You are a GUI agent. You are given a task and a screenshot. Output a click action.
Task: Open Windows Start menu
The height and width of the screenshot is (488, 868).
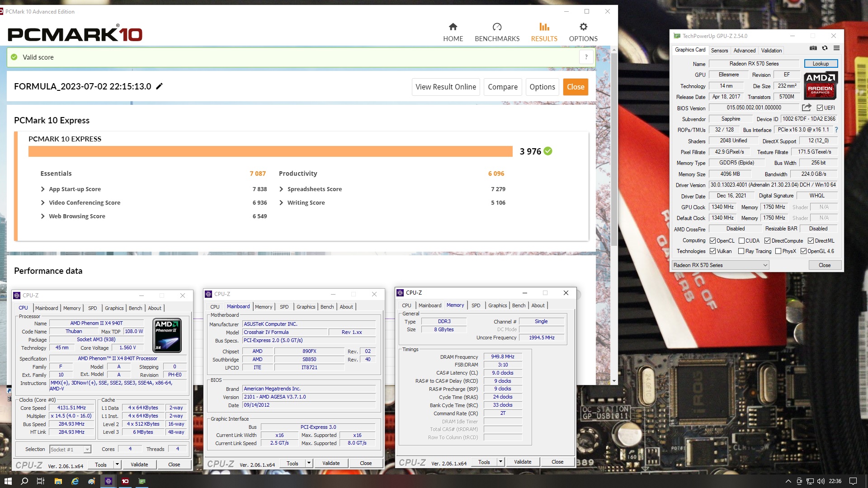pyautogui.click(x=8, y=481)
